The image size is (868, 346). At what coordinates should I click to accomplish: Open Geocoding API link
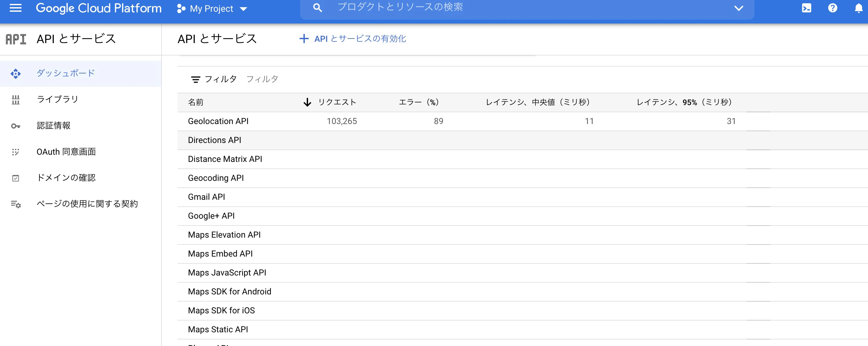click(x=216, y=178)
